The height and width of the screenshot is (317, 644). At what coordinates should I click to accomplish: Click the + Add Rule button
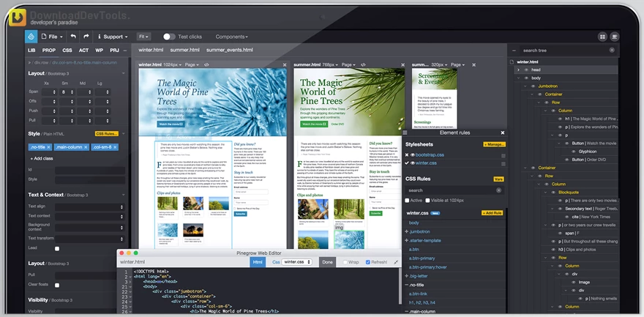coord(493,213)
